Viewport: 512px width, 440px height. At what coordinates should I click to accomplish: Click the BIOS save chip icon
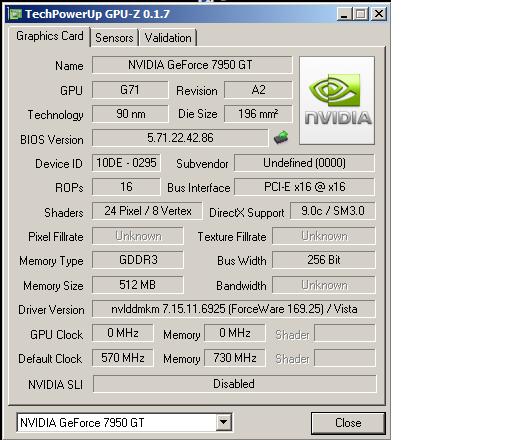point(281,137)
